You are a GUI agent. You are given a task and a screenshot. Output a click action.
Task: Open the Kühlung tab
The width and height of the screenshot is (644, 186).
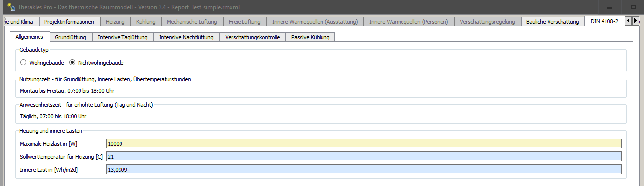146,22
